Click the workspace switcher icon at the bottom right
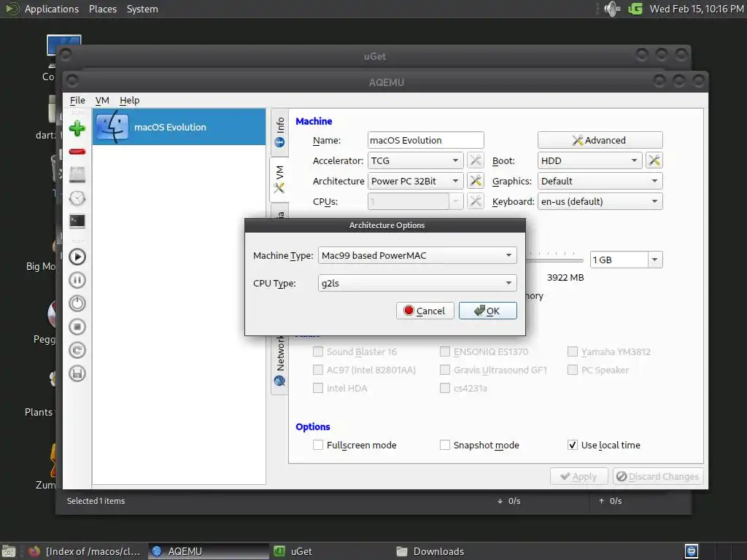The height and width of the screenshot is (560, 747). (x=692, y=551)
